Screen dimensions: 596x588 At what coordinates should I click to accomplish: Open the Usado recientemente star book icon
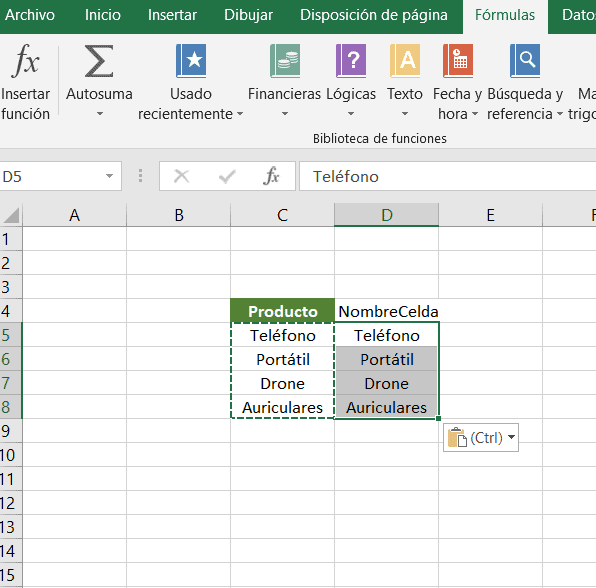click(x=191, y=61)
